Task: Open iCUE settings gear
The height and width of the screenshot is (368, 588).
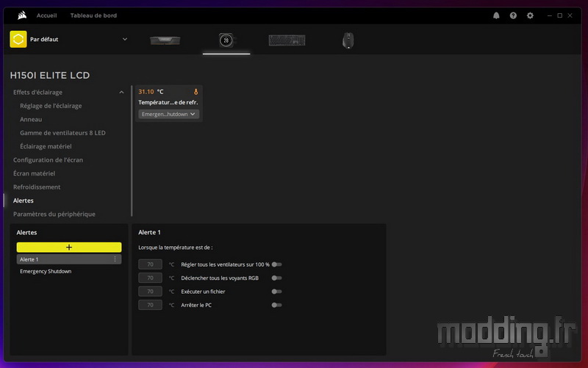Action: pyautogui.click(x=530, y=15)
